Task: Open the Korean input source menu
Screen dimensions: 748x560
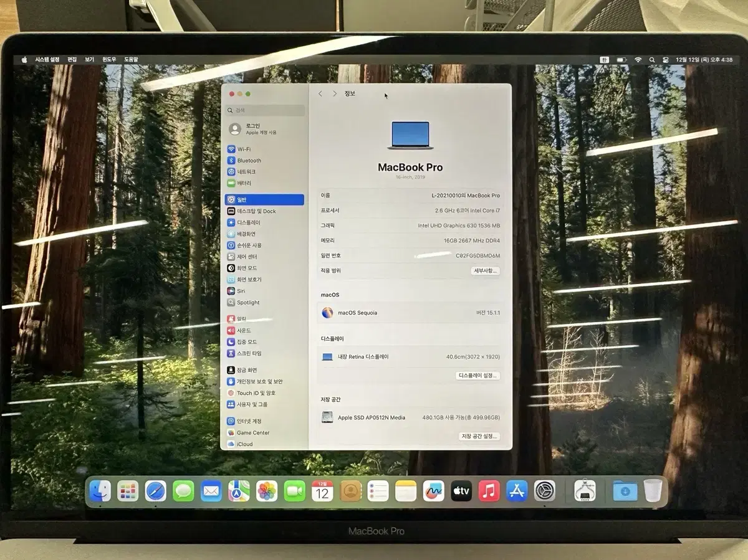Action: point(604,60)
